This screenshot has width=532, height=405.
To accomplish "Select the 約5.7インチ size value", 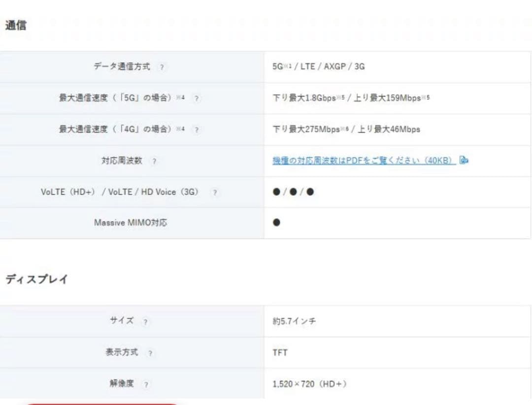I will click(294, 321).
